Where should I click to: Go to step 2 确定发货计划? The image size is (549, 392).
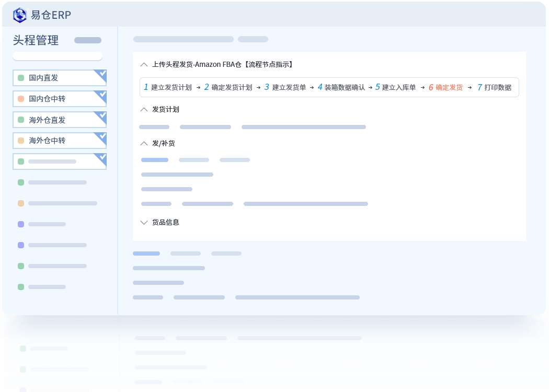(228, 87)
